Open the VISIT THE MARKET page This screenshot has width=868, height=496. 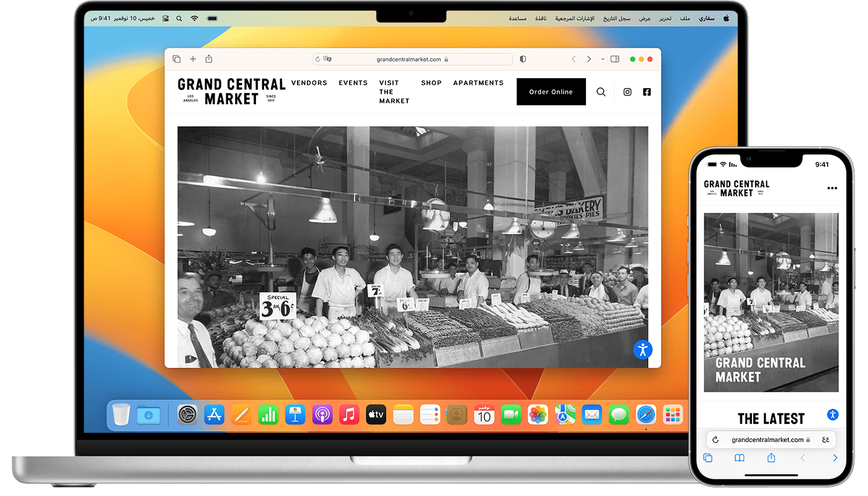[394, 92]
